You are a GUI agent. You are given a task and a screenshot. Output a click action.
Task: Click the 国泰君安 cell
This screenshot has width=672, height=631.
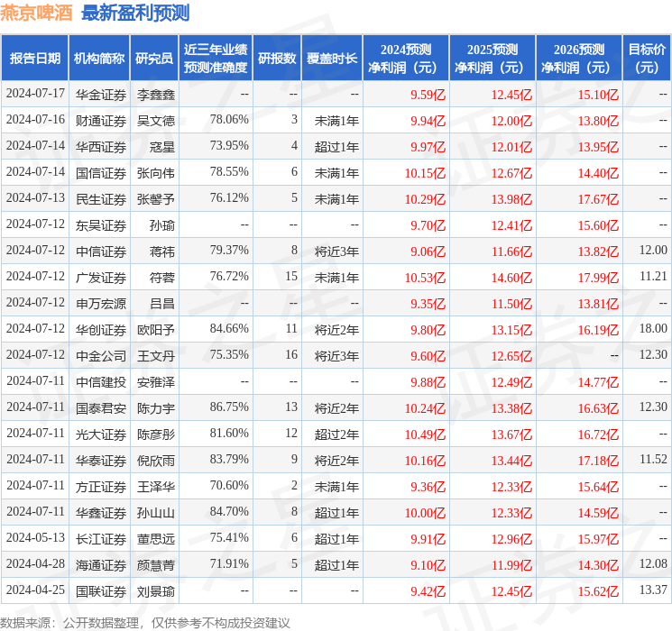point(101,408)
